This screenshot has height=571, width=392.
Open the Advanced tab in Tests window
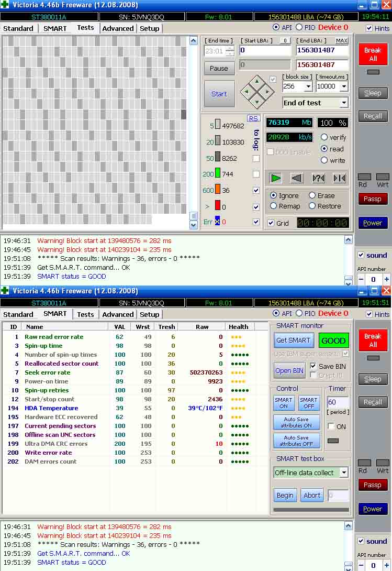pos(118,28)
